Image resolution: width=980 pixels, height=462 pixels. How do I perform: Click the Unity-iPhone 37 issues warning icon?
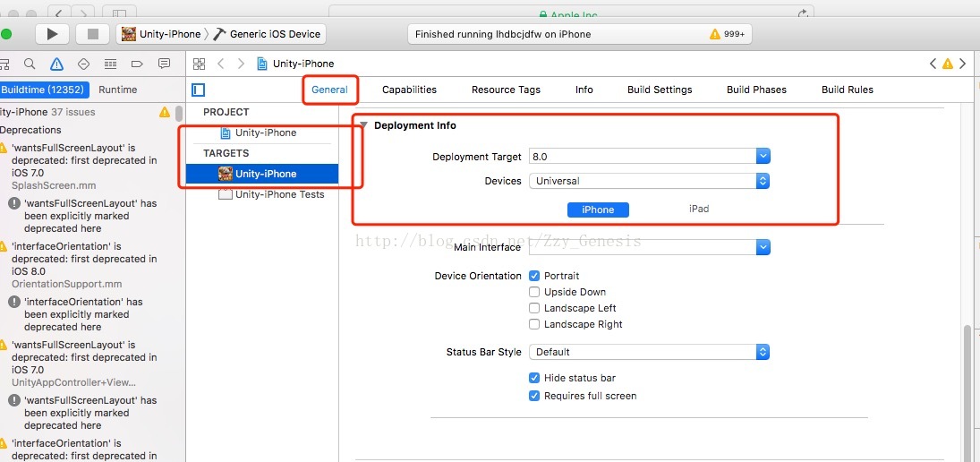(165, 113)
